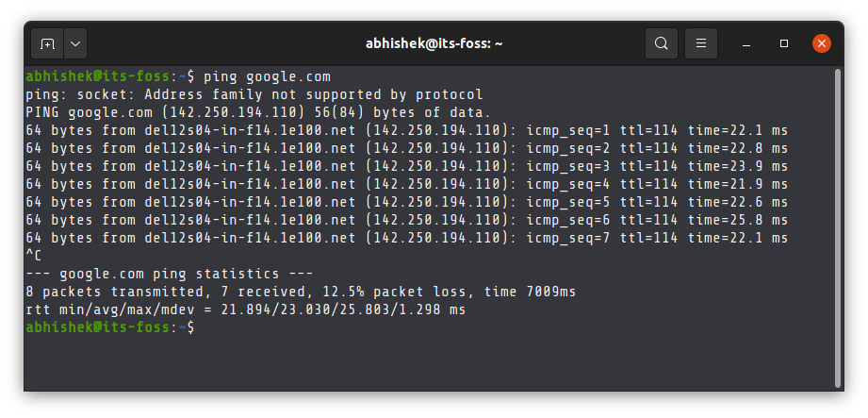Click the PING google.com 56(84) bytes line
868x418 pixels.
click(258, 112)
